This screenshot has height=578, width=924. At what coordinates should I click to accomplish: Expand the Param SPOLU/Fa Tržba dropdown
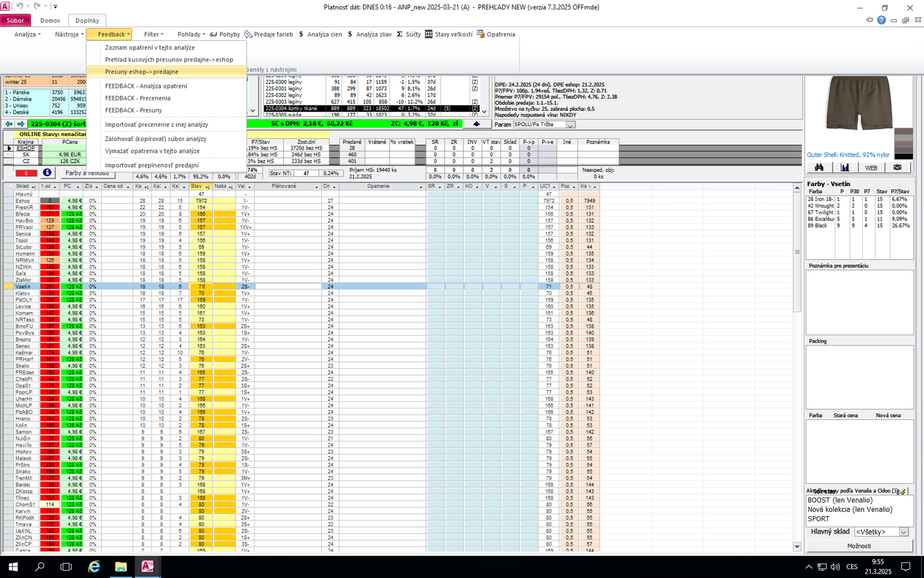click(570, 125)
